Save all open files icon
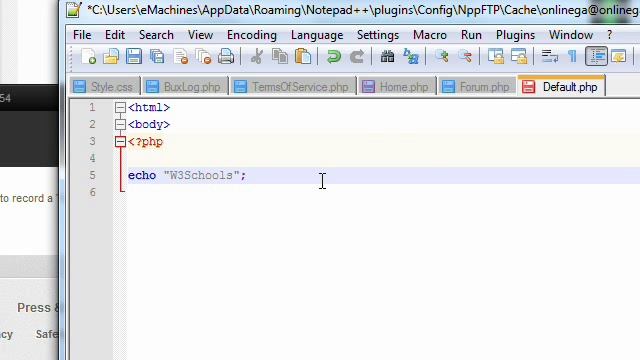This screenshot has width=640, height=360. pyautogui.click(x=157, y=56)
